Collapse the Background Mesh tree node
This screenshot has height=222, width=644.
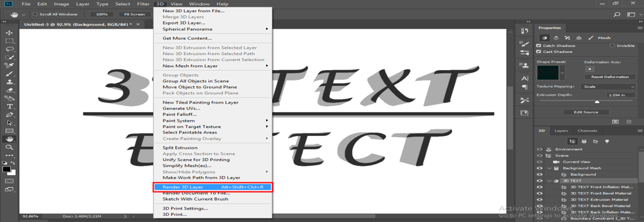click(550, 168)
